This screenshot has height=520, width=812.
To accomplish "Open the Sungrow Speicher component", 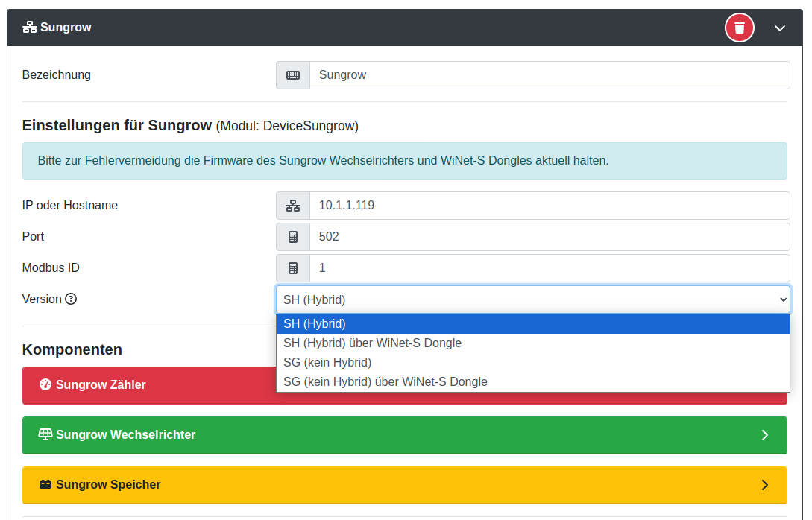I will pyautogui.click(x=404, y=485).
